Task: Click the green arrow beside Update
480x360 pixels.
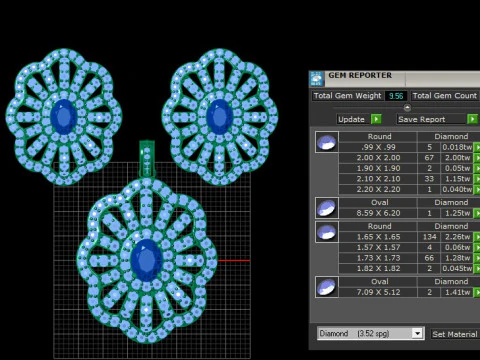Action: [x=376, y=119]
